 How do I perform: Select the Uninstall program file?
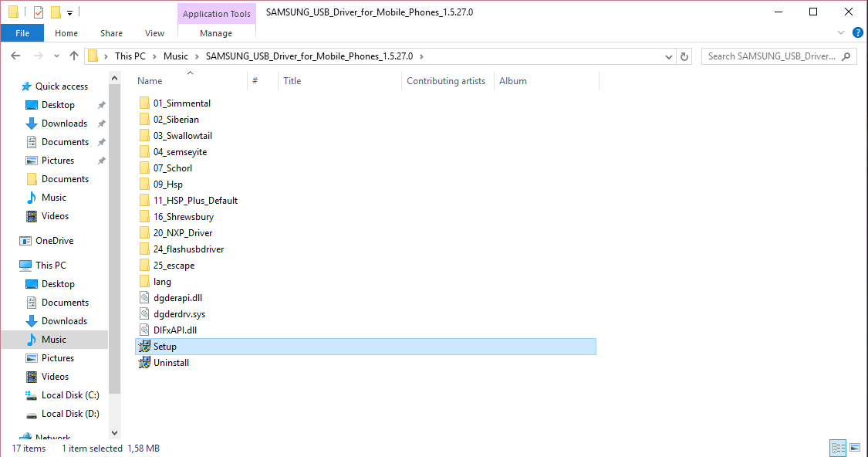coord(171,363)
